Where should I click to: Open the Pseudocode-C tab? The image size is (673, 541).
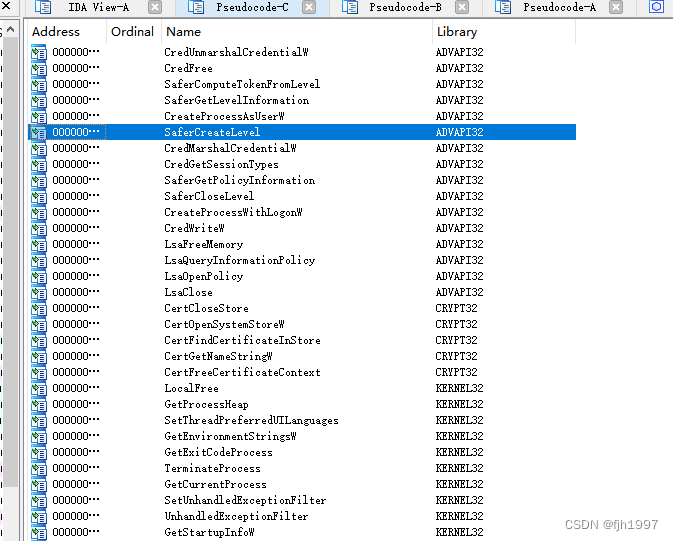click(252, 7)
